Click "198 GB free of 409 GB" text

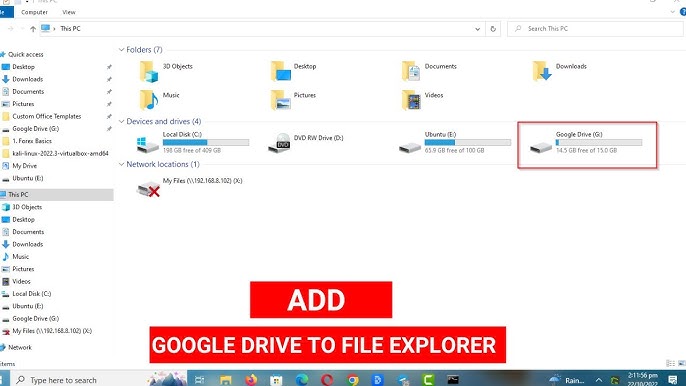(x=192, y=150)
